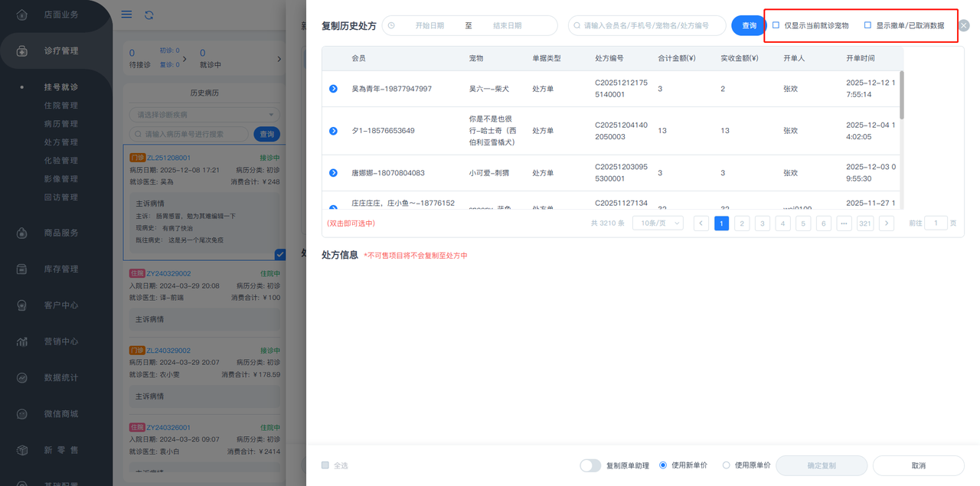Expand row for 吴為青年 prescription
Viewport: 980px width, 486px height.
[333, 89]
